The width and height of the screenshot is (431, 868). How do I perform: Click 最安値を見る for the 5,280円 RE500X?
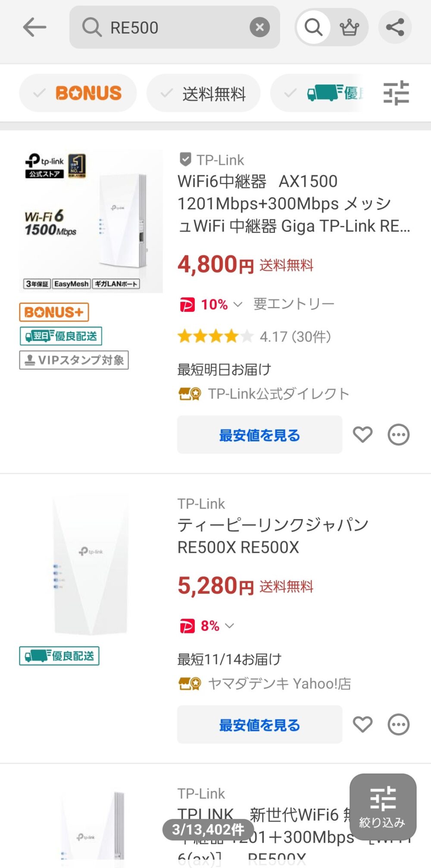[x=259, y=725]
